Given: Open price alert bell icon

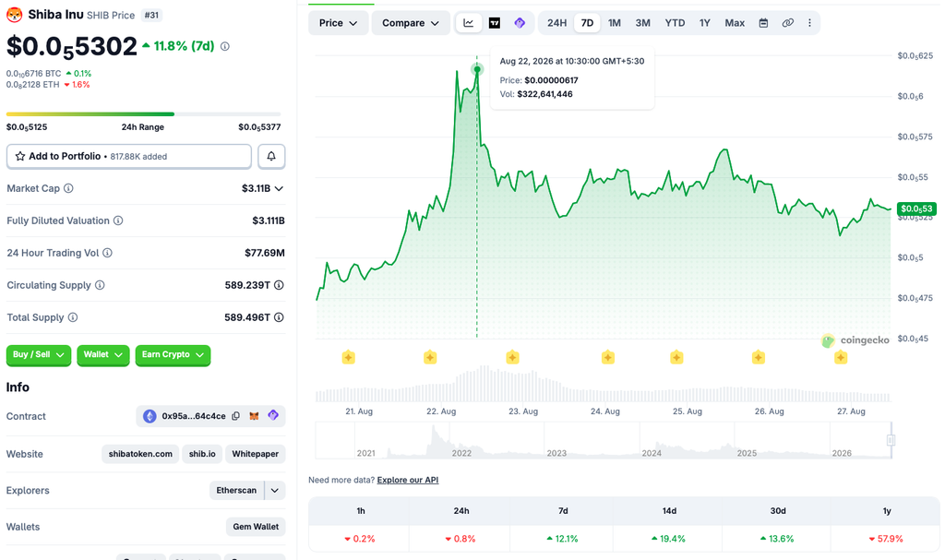Looking at the screenshot, I should tap(271, 156).
